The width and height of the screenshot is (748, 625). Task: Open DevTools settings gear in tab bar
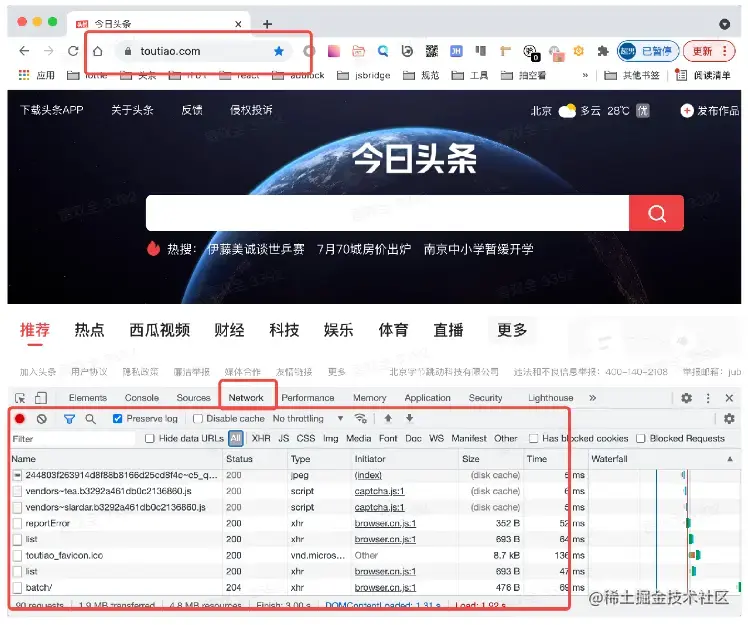pyautogui.click(x=686, y=398)
